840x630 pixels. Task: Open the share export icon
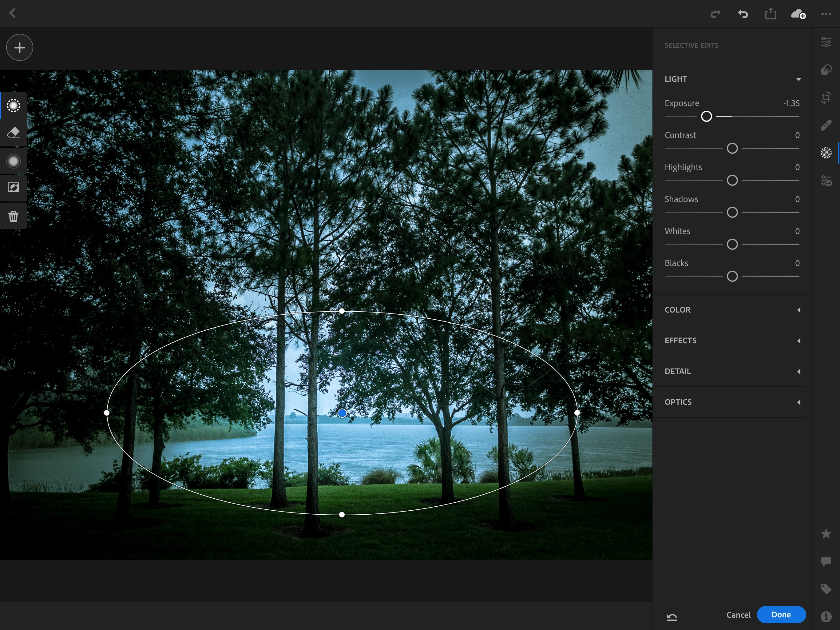(770, 14)
